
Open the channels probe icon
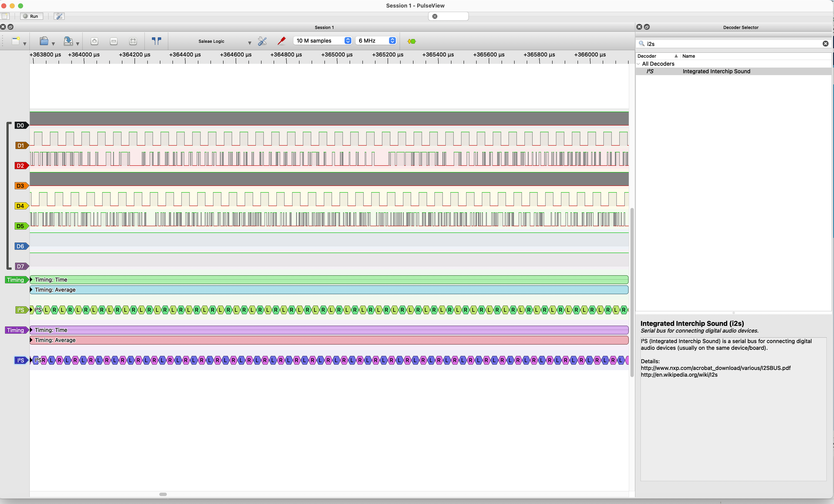click(281, 41)
